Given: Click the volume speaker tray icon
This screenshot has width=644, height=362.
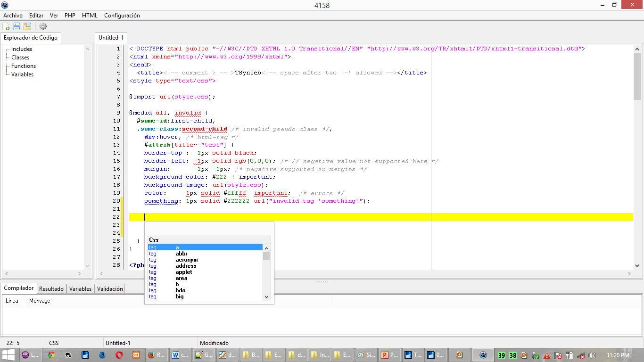Looking at the screenshot, I should [x=592, y=355].
